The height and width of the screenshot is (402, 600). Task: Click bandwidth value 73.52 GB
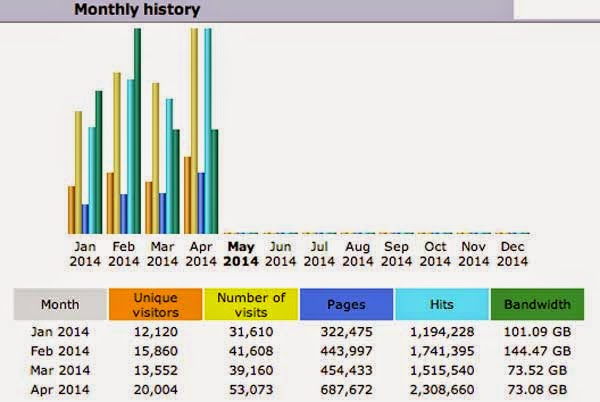(537, 370)
